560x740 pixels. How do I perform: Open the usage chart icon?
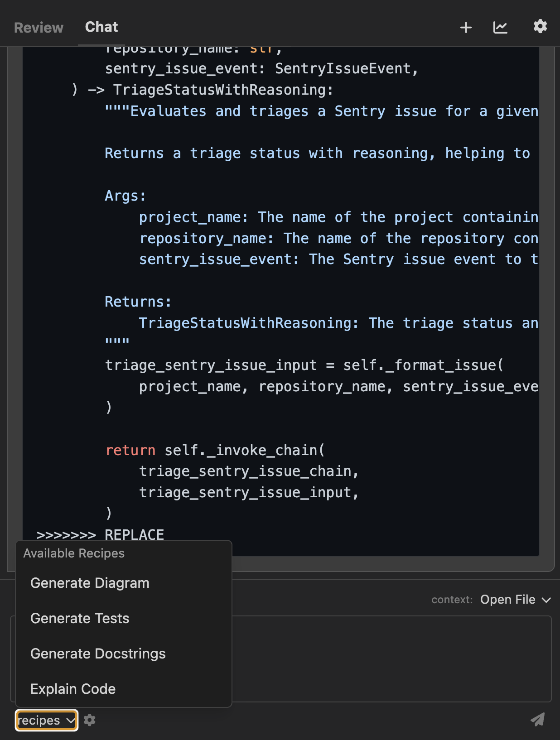[x=500, y=28]
